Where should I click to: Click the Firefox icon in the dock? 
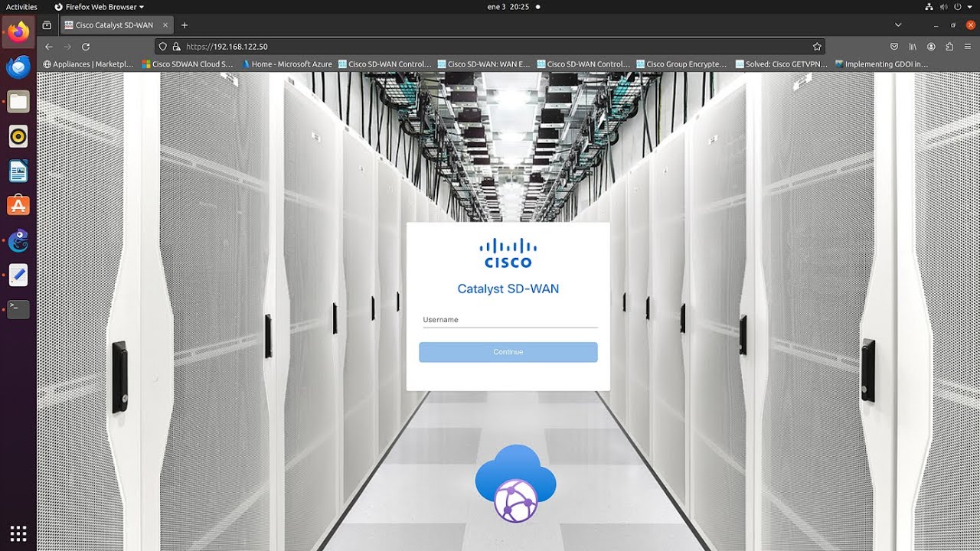[18, 32]
